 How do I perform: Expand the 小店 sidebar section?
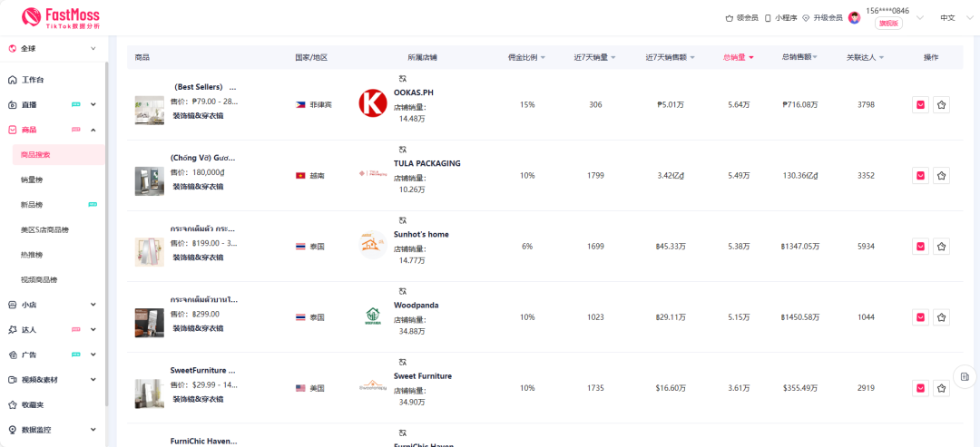click(52, 305)
